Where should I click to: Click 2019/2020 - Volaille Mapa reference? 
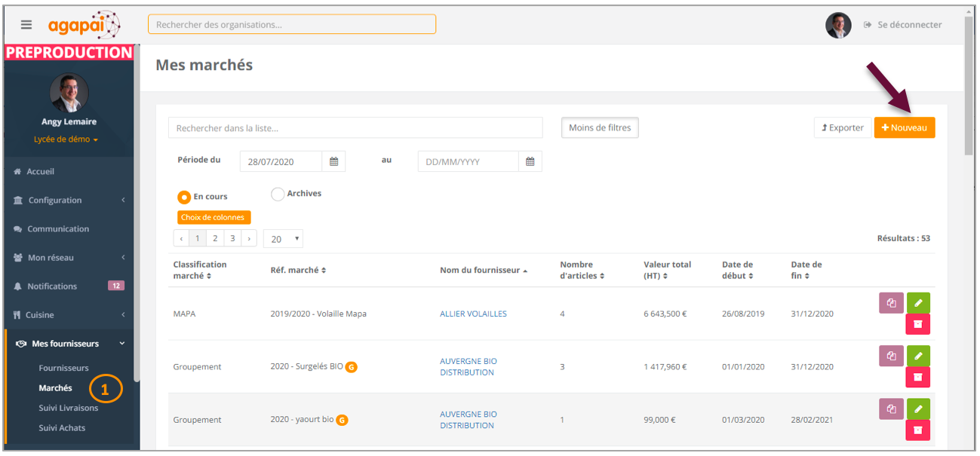[x=318, y=314]
